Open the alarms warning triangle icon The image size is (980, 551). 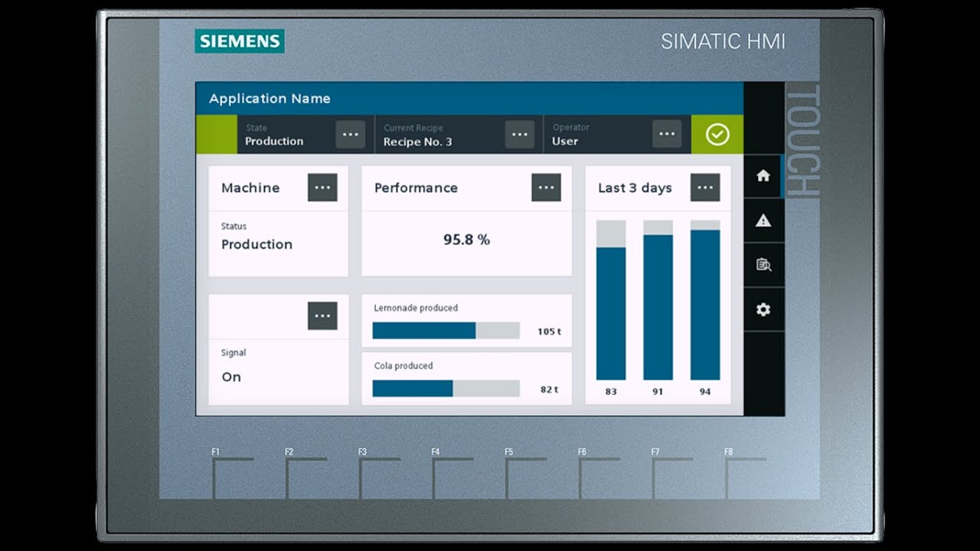(763, 220)
